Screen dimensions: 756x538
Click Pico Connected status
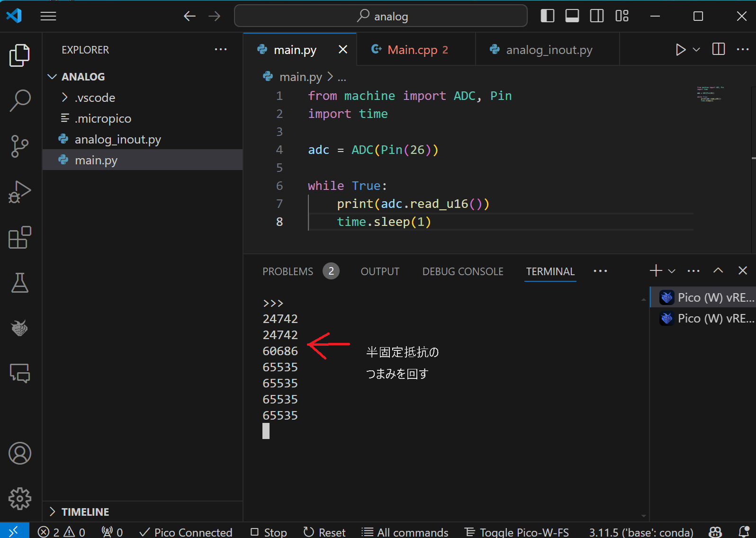tap(186, 532)
